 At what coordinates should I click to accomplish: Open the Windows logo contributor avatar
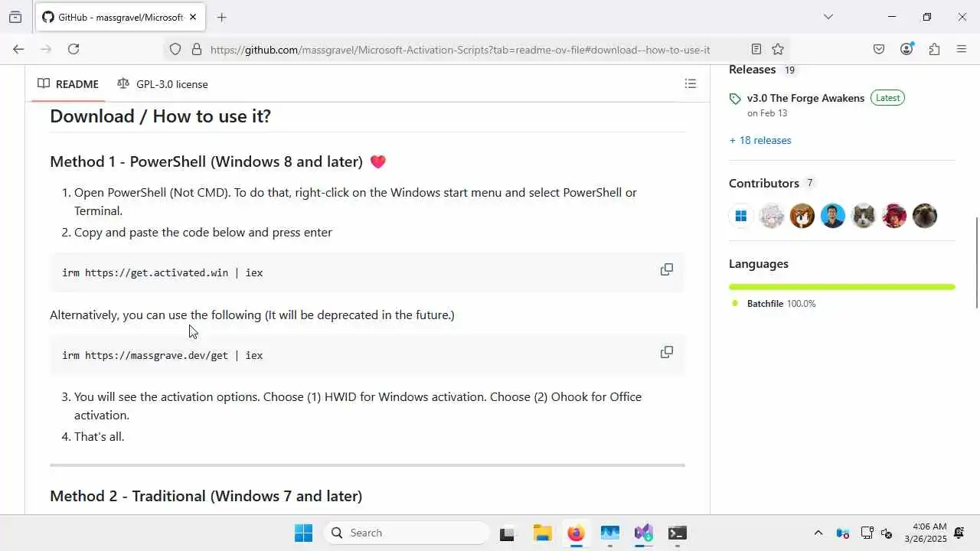(x=741, y=216)
